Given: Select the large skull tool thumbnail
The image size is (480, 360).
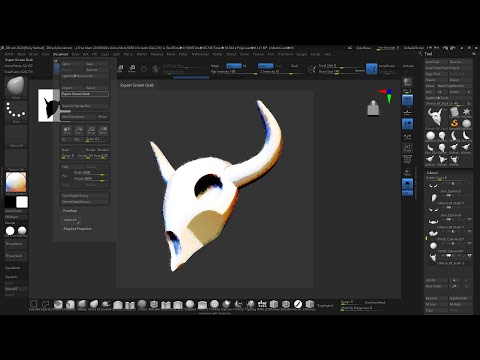Looking at the screenshot, I should [436, 117].
